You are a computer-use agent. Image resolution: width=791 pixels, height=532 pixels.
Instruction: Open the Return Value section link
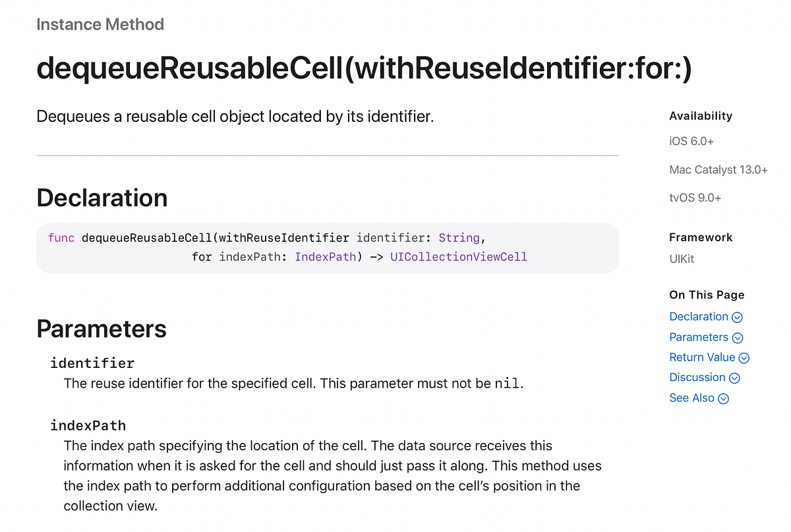703,357
